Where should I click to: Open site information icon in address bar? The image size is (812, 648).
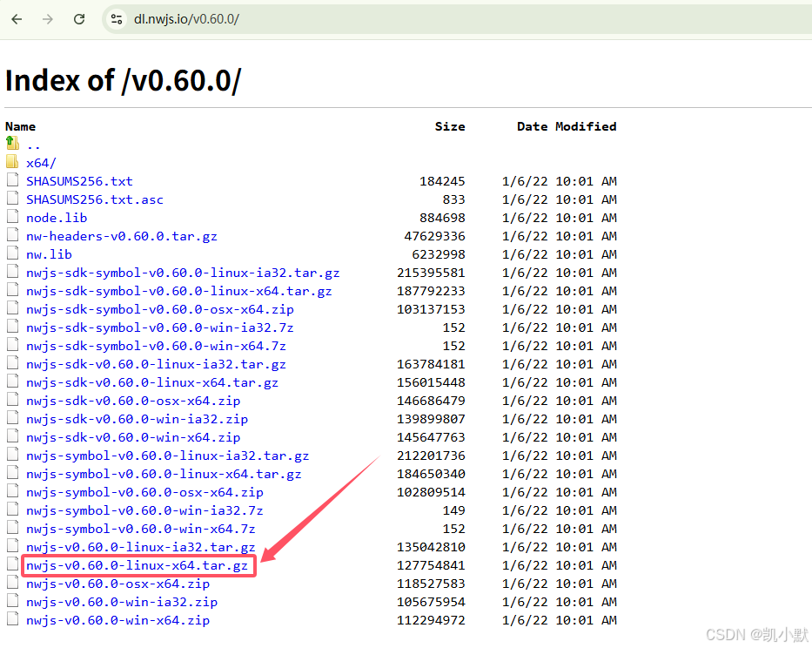point(117,19)
